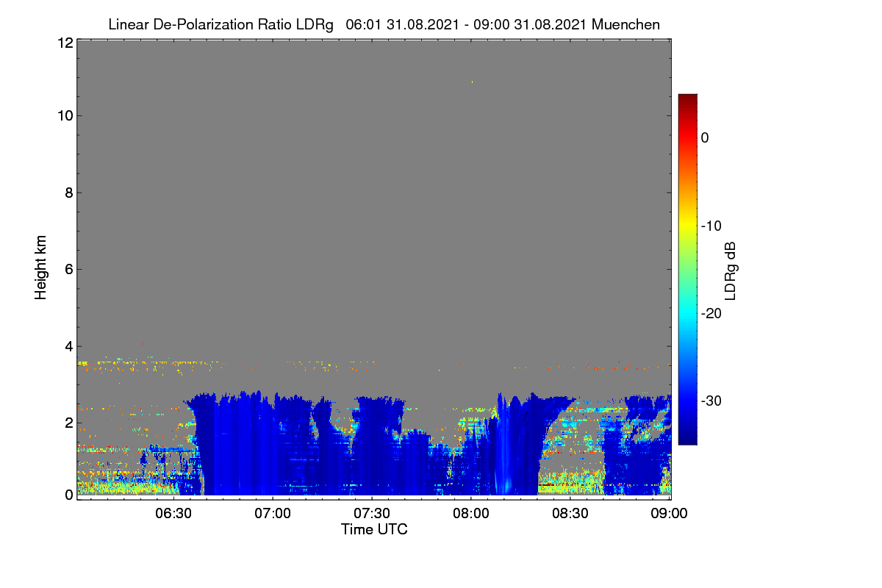Image resolution: width=882 pixels, height=588 pixels.
Task: Click the 0 dB colorbar tick label
Action: [x=705, y=138]
